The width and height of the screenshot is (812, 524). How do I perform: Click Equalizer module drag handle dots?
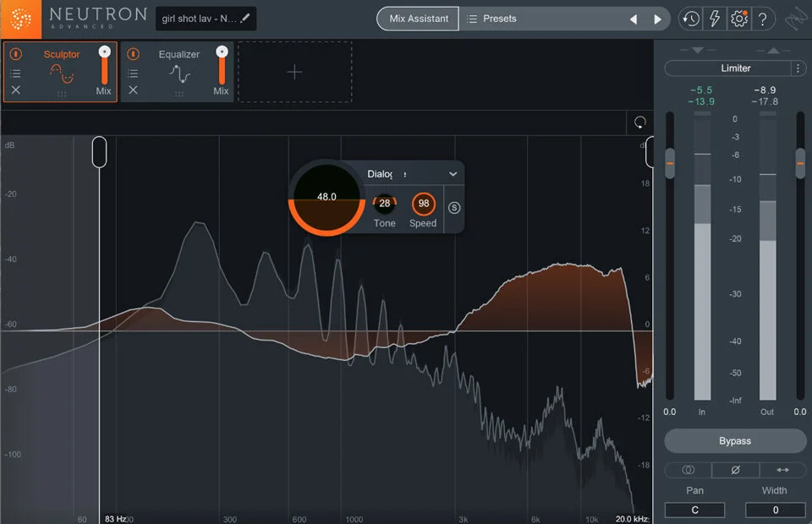(178, 94)
